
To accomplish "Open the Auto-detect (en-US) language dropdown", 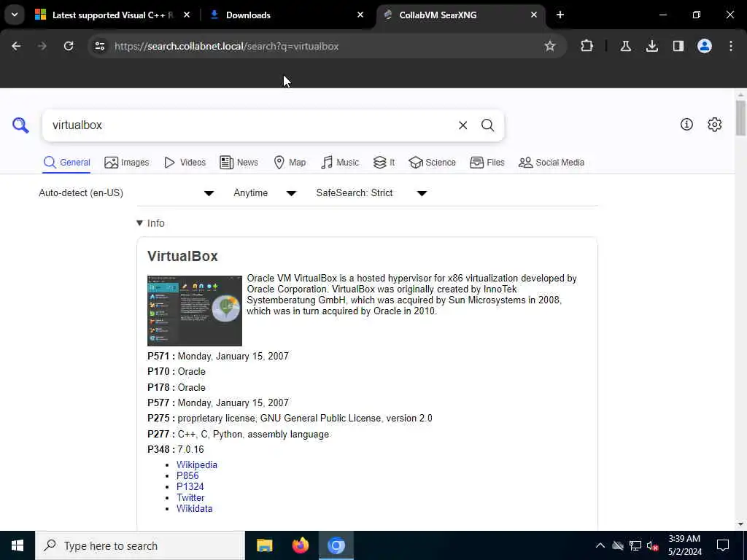I will coord(126,192).
